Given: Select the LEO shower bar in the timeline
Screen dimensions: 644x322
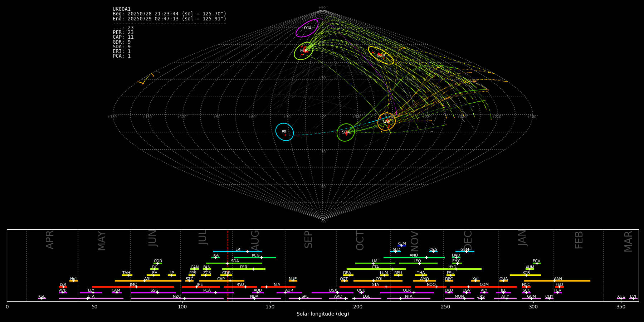Looking at the screenshot, I should tap(418, 263).
